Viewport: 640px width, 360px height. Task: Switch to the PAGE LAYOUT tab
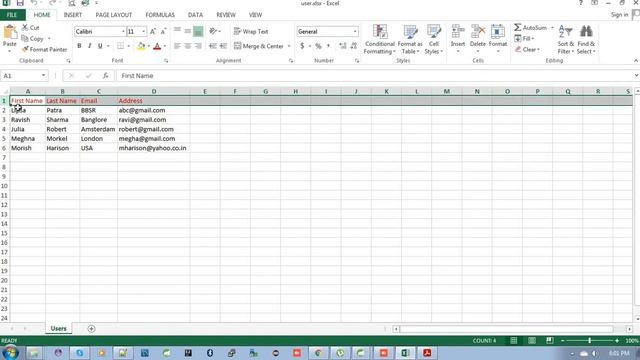pyautogui.click(x=113, y=15)
